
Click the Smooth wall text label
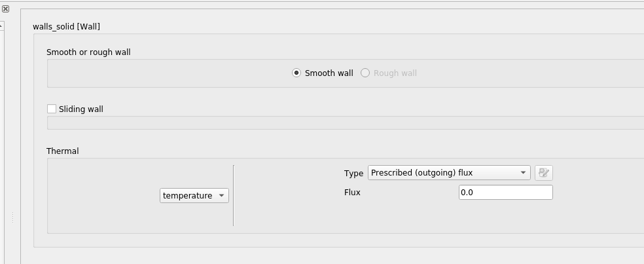click(x=329, y=73)
